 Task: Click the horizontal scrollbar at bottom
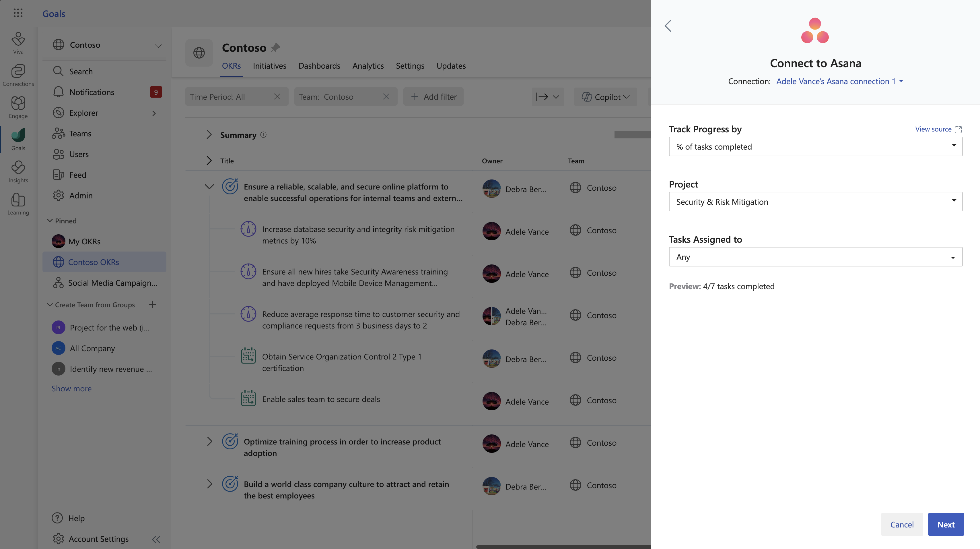pos(563,547)
